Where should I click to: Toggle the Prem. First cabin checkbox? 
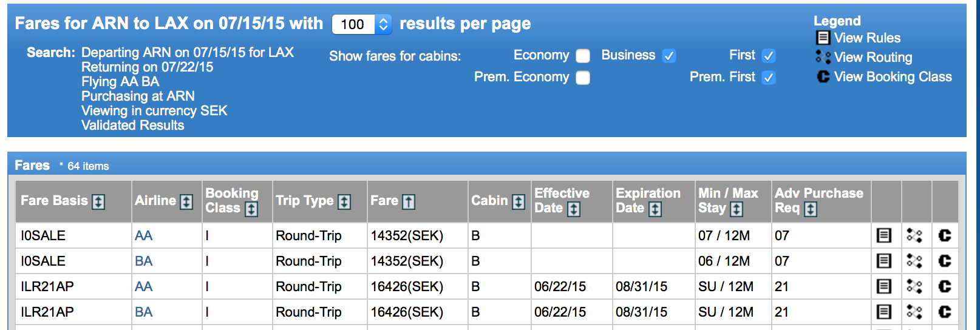point(769,78)
